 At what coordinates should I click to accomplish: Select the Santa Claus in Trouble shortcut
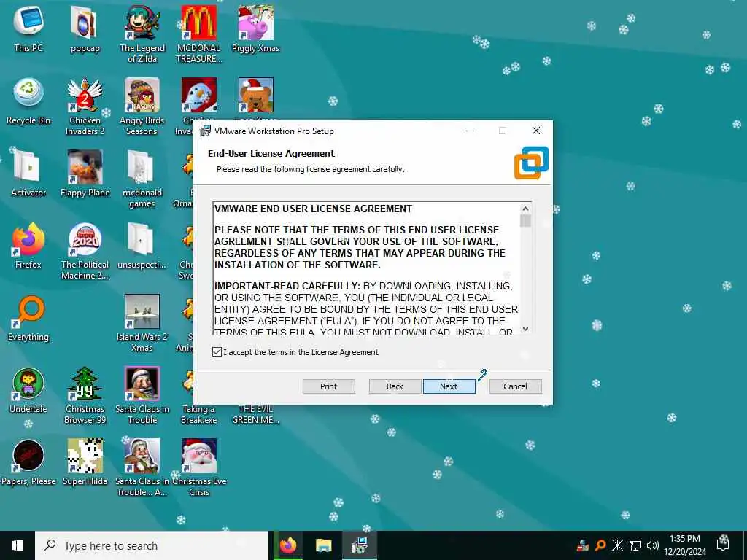point(142,396)
